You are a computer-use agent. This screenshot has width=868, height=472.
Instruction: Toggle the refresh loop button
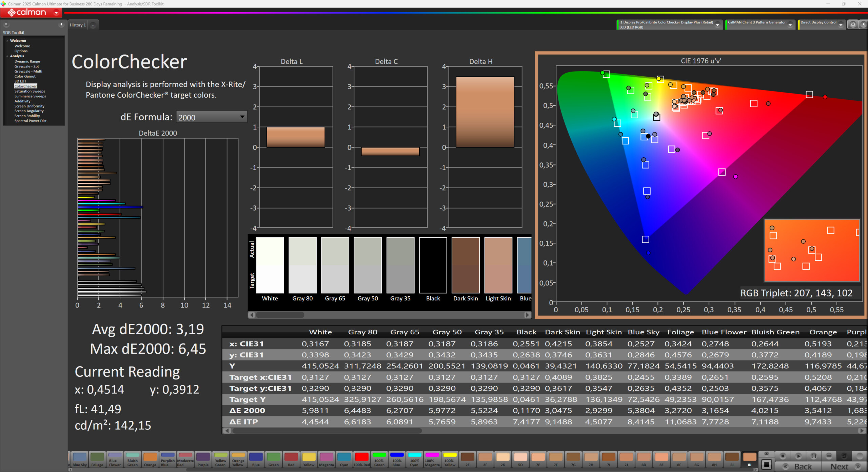(844, 456)
